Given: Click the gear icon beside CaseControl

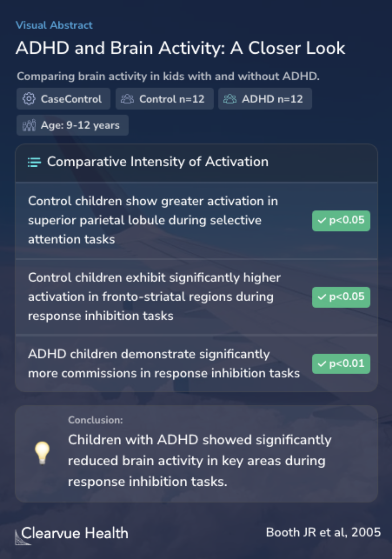Looking at the screenshot, I should pos(29,99).
